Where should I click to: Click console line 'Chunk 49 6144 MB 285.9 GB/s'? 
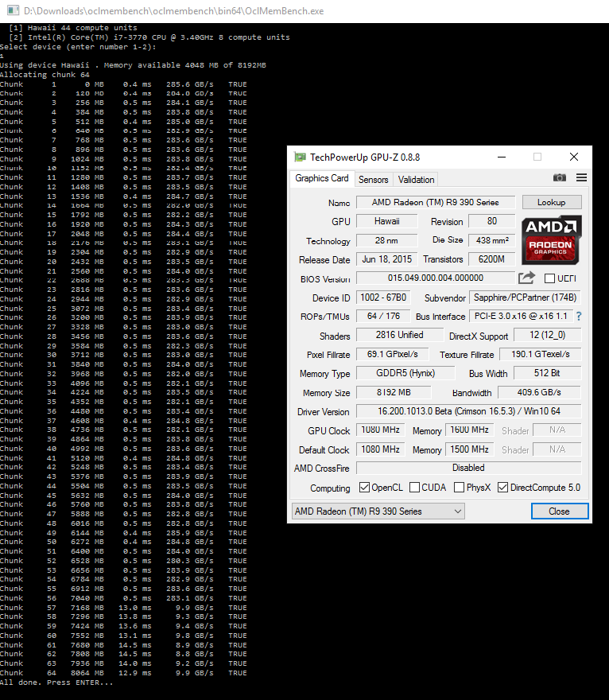(x=123, y=533)
